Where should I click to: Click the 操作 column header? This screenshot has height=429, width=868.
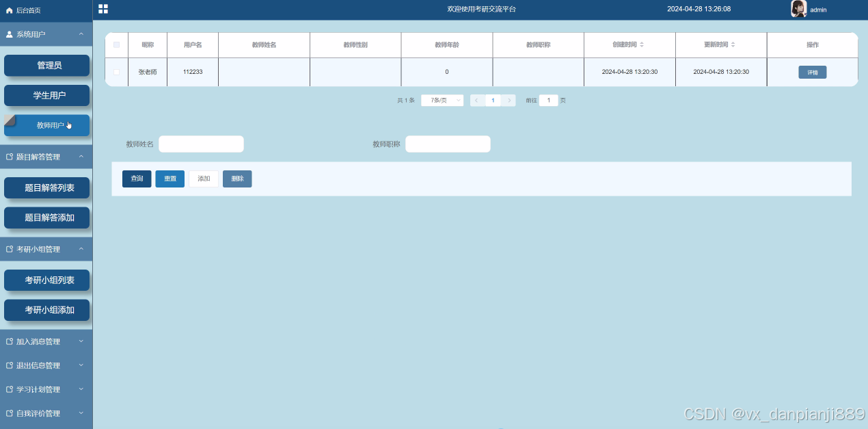(x=812, y=44)
